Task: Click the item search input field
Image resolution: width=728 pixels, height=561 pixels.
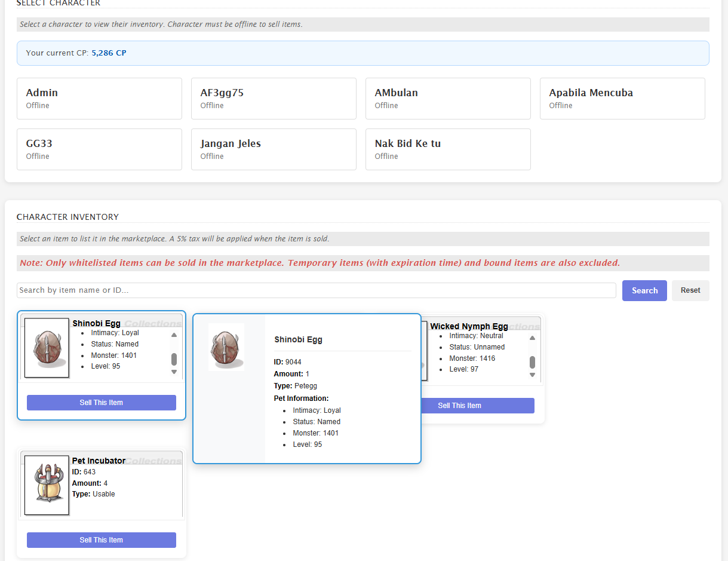Action: 317,290
